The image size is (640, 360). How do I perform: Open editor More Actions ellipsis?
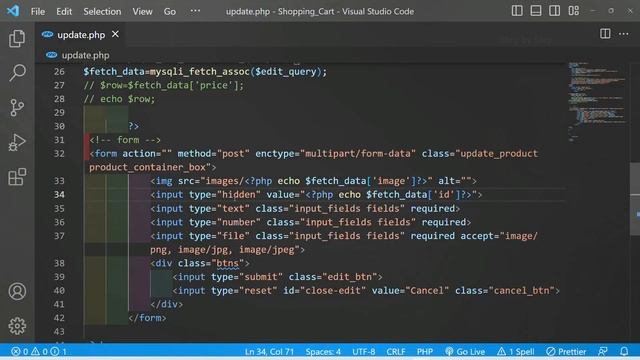click(624, 34)
